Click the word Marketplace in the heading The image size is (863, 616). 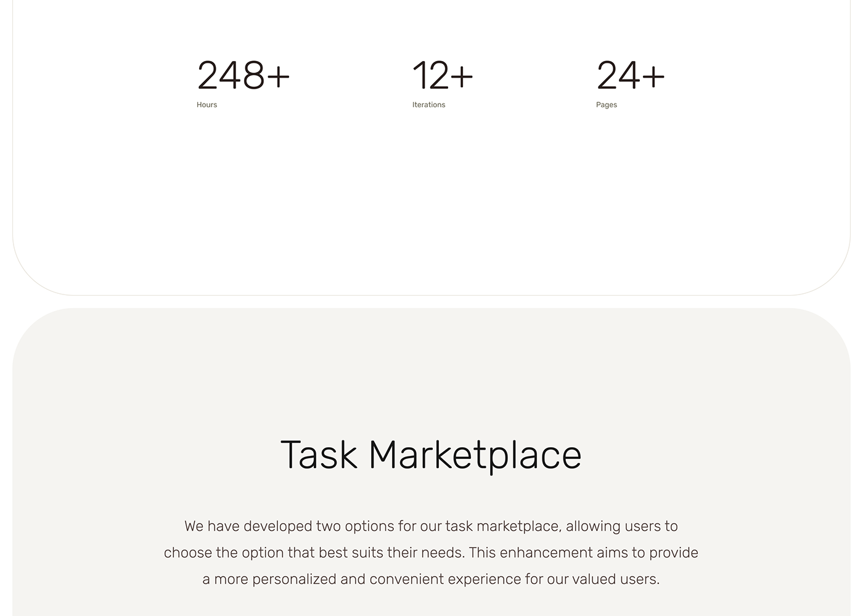pos(475,455)
